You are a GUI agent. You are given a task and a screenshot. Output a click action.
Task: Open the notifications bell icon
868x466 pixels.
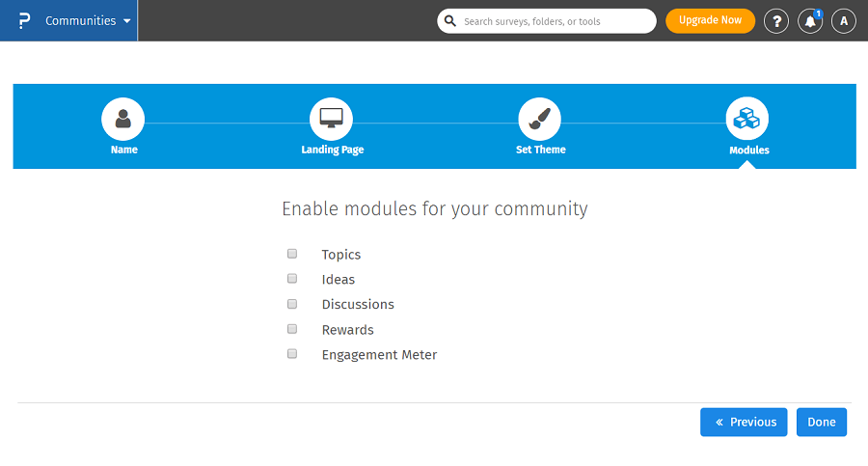(810, 21)
